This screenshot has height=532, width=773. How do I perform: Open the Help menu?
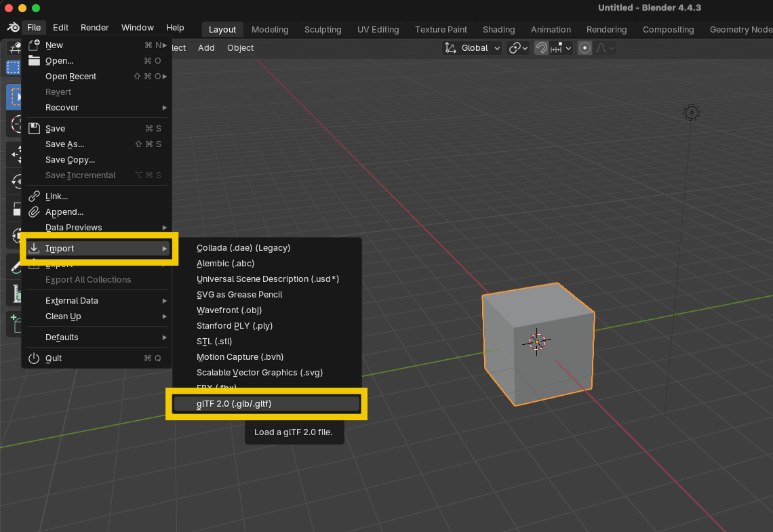[175, 28]
